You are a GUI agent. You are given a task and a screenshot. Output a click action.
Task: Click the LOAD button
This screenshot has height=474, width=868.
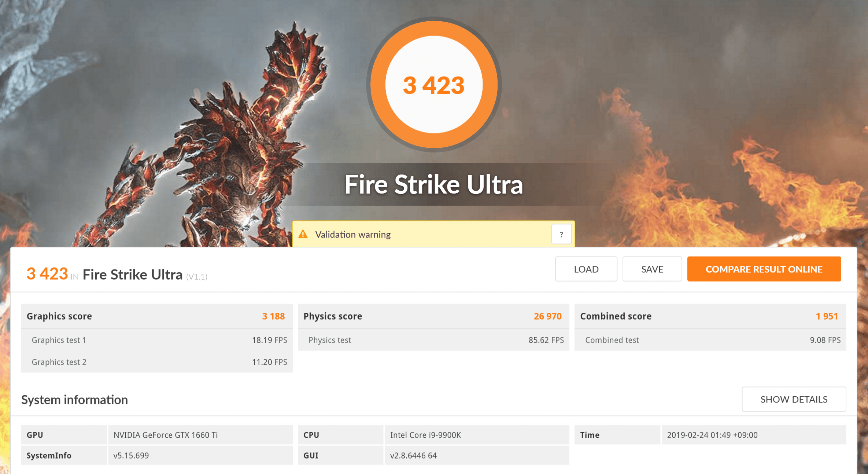pos(586,269)
